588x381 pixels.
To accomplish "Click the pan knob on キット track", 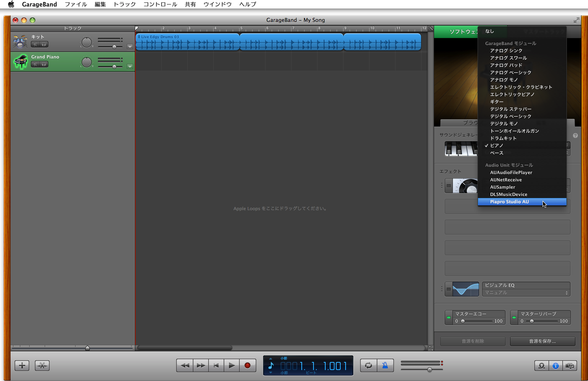I will 86,42.
